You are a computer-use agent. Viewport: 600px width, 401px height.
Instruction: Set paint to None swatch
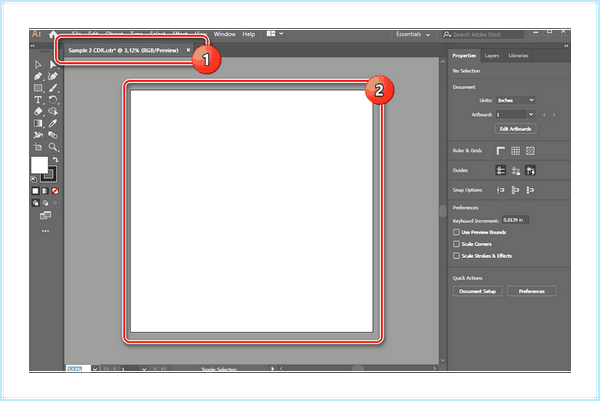click(x=55, y=191)
